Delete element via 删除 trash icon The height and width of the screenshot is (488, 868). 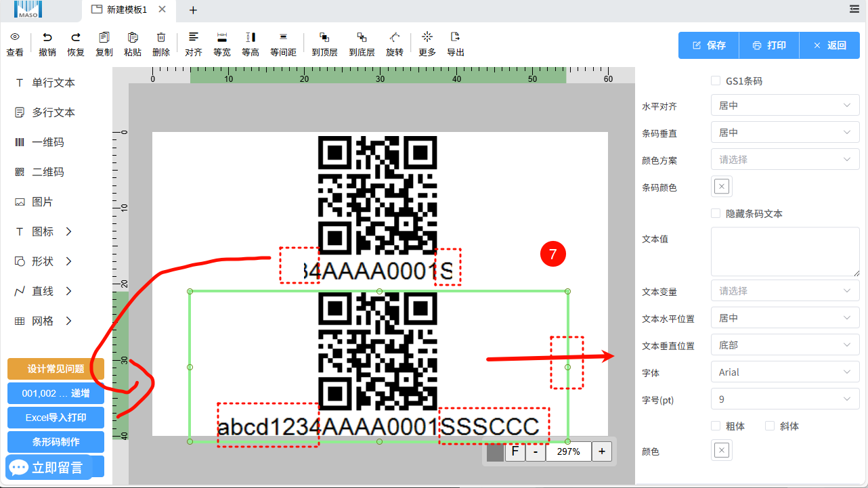coord(161,37)
